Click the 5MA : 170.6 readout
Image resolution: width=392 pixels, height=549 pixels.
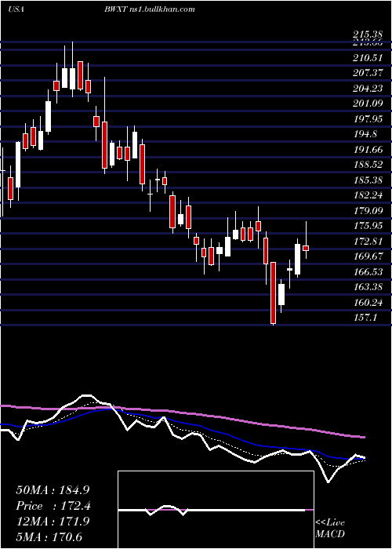(x=49, y=536)
